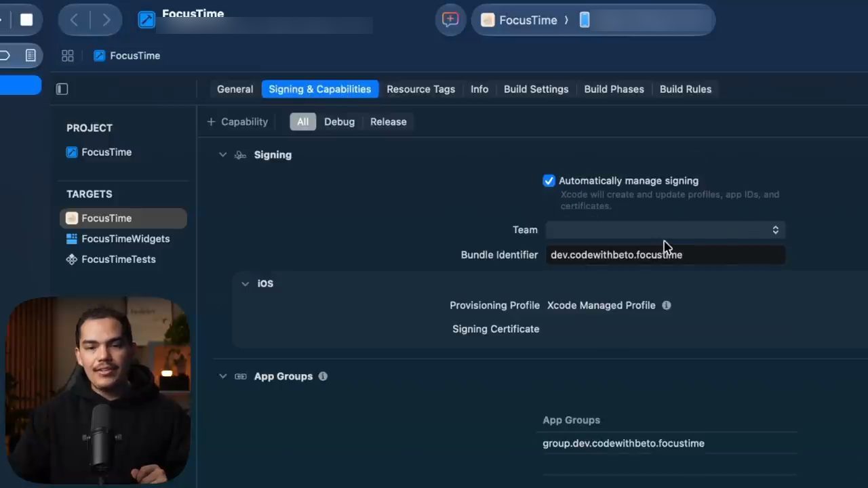Toggle the project and targets list sidebar
Viewport: 868px width, 488px height.
pyautogui.click(x=62, y=89)
